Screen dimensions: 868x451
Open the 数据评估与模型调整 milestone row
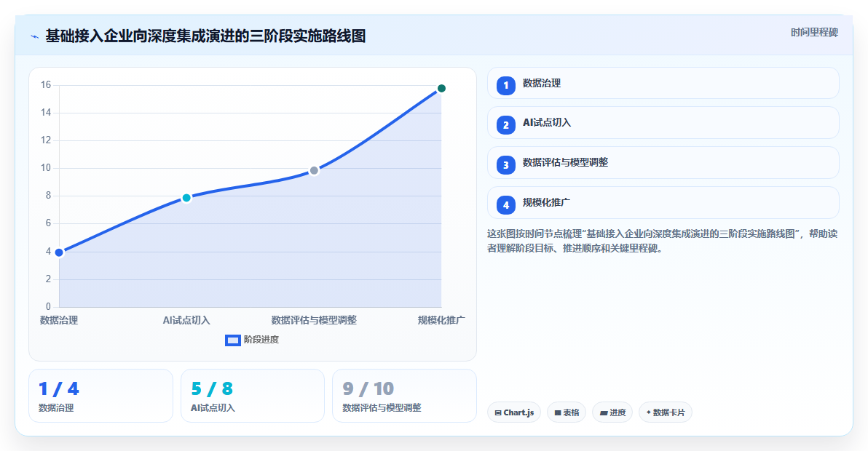(663, 162)
